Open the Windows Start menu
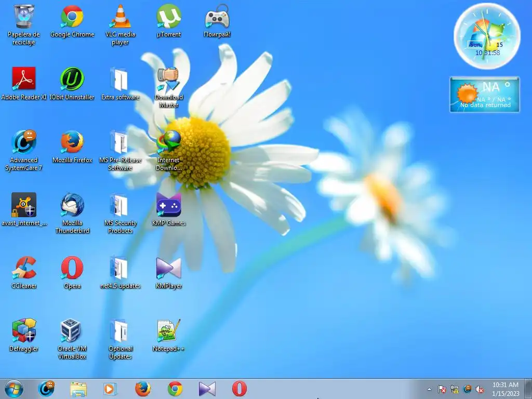The height and width of the screenshot is (399, 532). click(x=14, y=389)
